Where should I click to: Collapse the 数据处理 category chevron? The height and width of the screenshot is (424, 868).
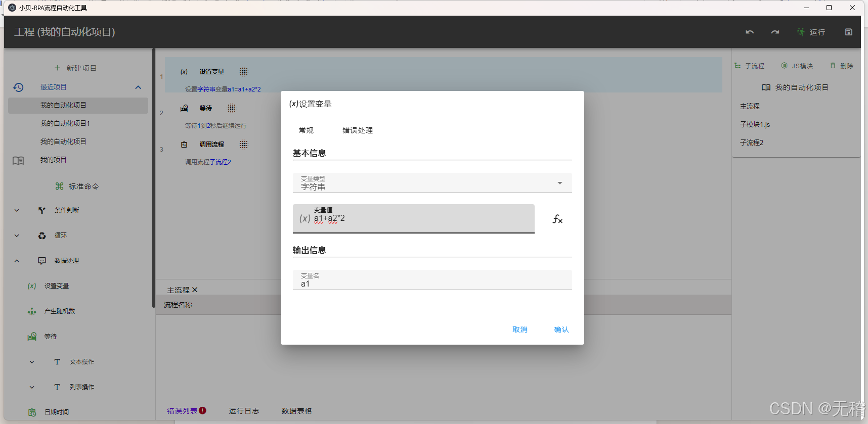(x=17, y=261)
